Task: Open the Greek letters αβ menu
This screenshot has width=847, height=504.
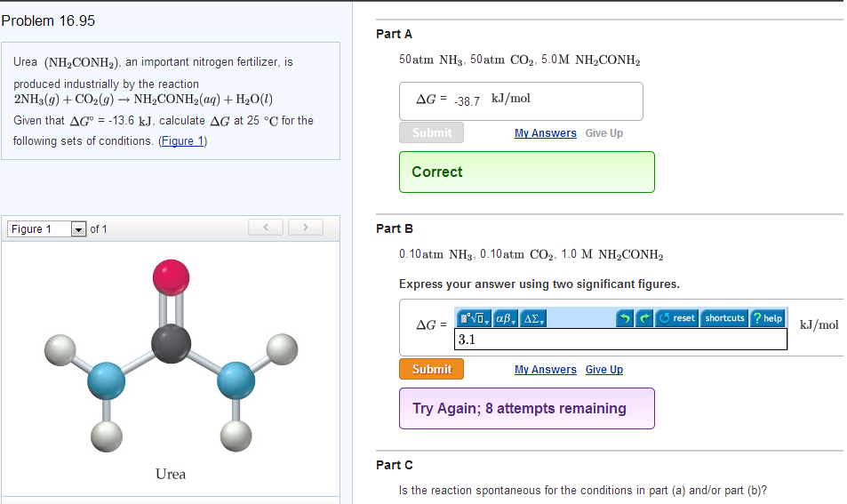Action: [x=506, y=318]
